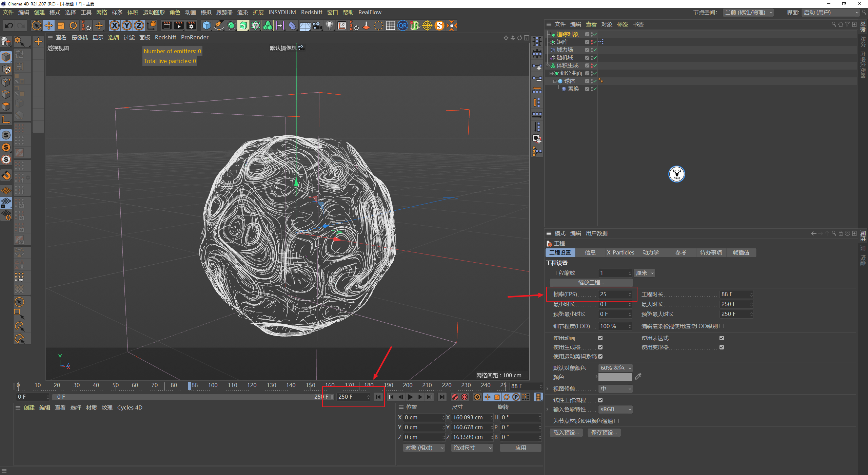The image size is (868, 475).
Task: Toggle the 线性工作流程 checkbox
Action: pyautogui.click(x=600, y=400)
